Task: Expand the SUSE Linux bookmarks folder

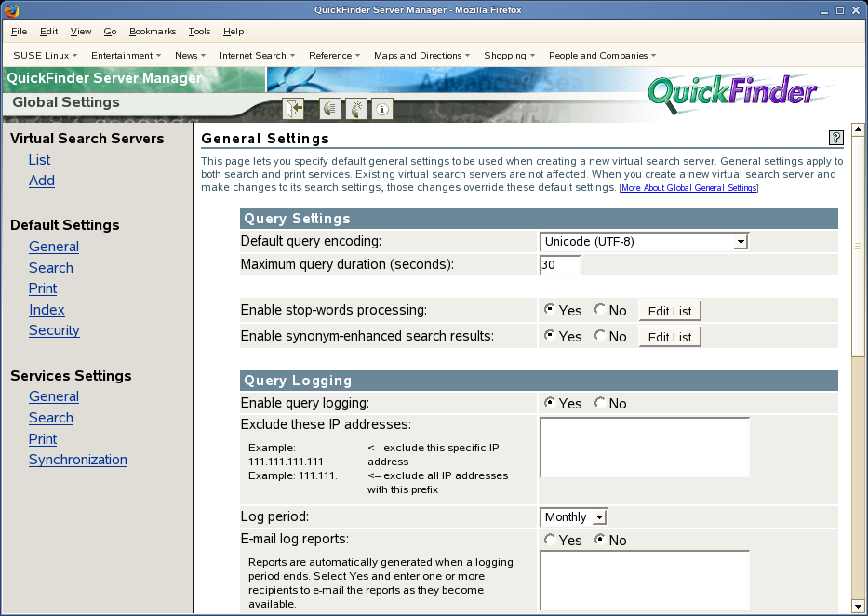Action: (x=46, y=55)
